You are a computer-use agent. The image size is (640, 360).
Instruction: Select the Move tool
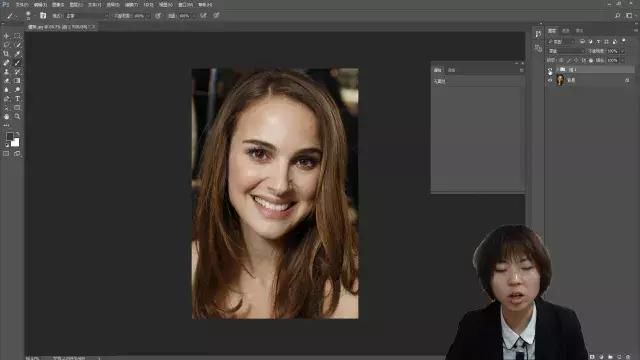pos(6,36)
